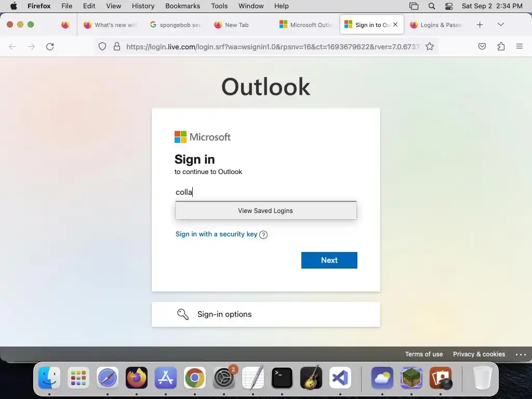Open Finder from the Dock
532x399 pixels.
click(49, 378)
